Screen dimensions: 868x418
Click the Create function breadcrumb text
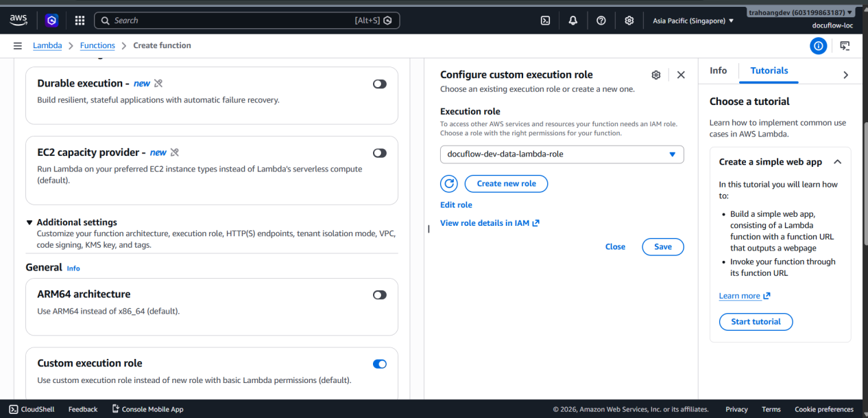coord(162,45)
